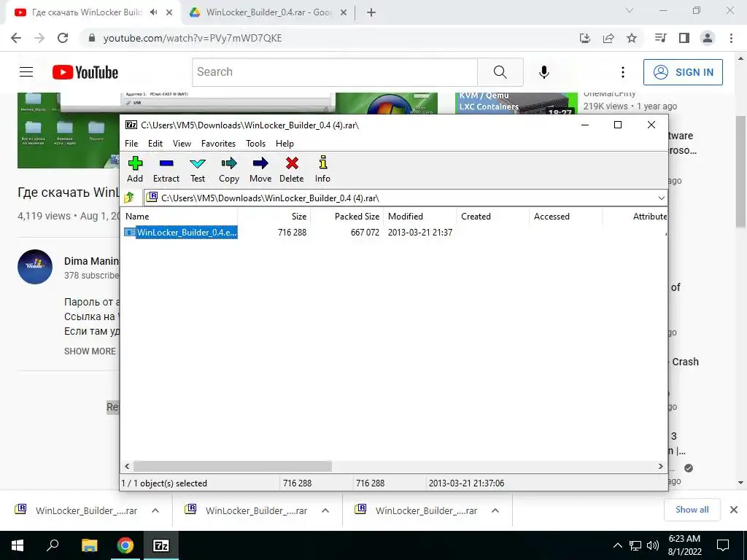Open the View menu in 7-Zip
Viewport: 747px width, 560px height.
[182, 144]
